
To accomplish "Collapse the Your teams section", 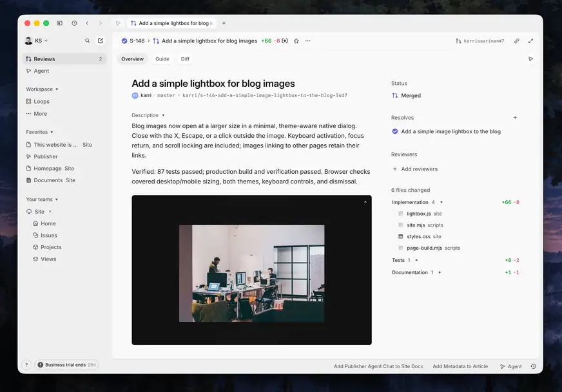I will point(42,200).
